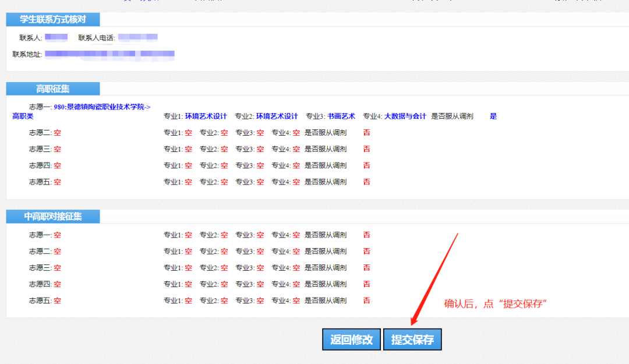Select the 高职征集 section header

[53, 89]
